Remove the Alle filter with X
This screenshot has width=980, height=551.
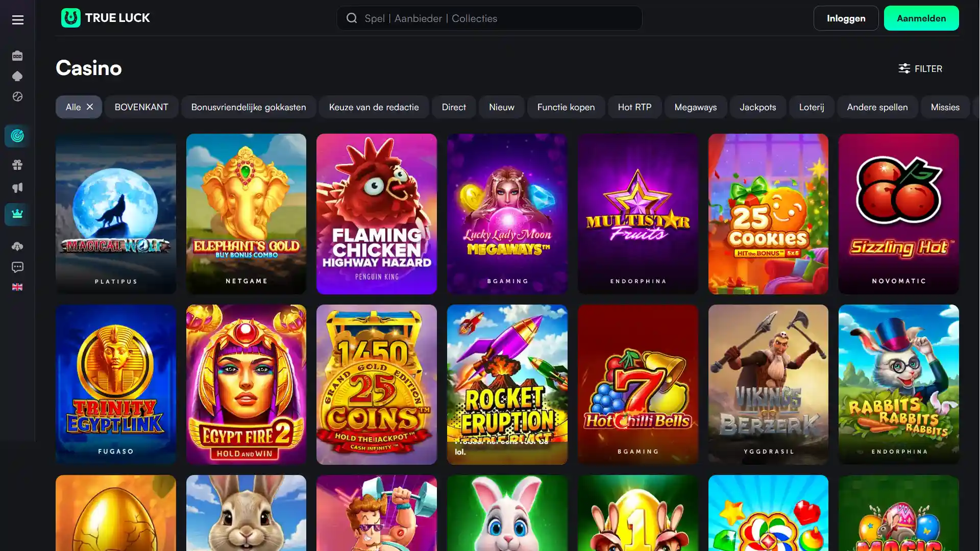(90, 107)
